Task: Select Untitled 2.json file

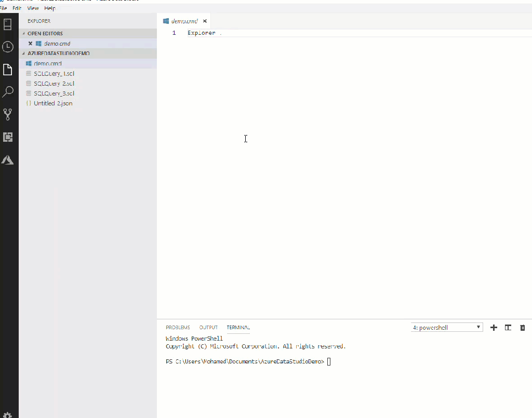Action: tap(53, 103)
